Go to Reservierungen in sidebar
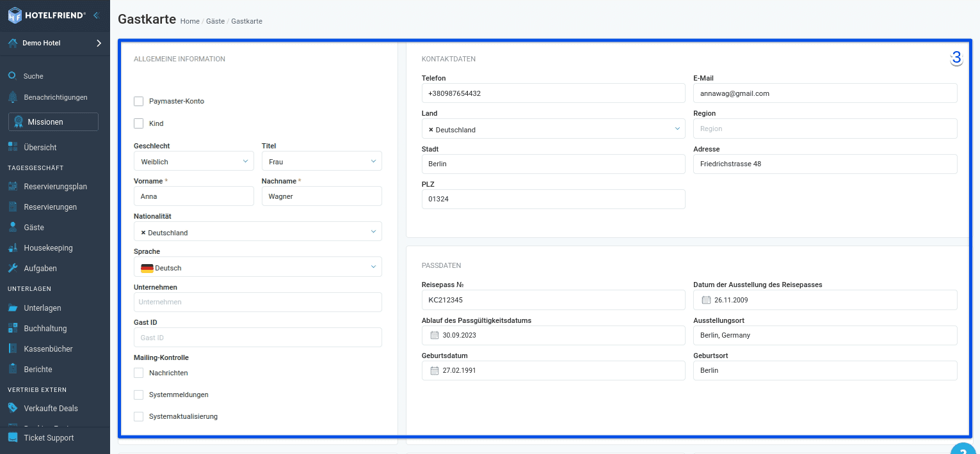This screenshot has width=980, height=454. pos(50,207)
